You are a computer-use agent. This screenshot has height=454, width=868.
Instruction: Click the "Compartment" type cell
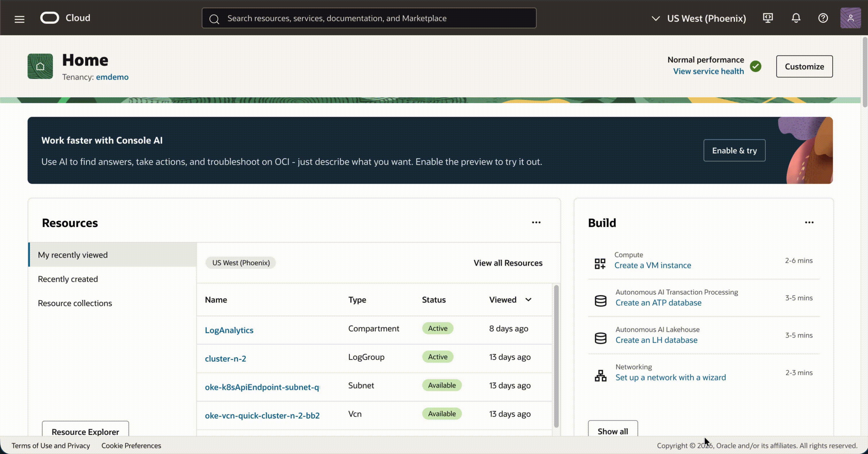coord(374,329)
